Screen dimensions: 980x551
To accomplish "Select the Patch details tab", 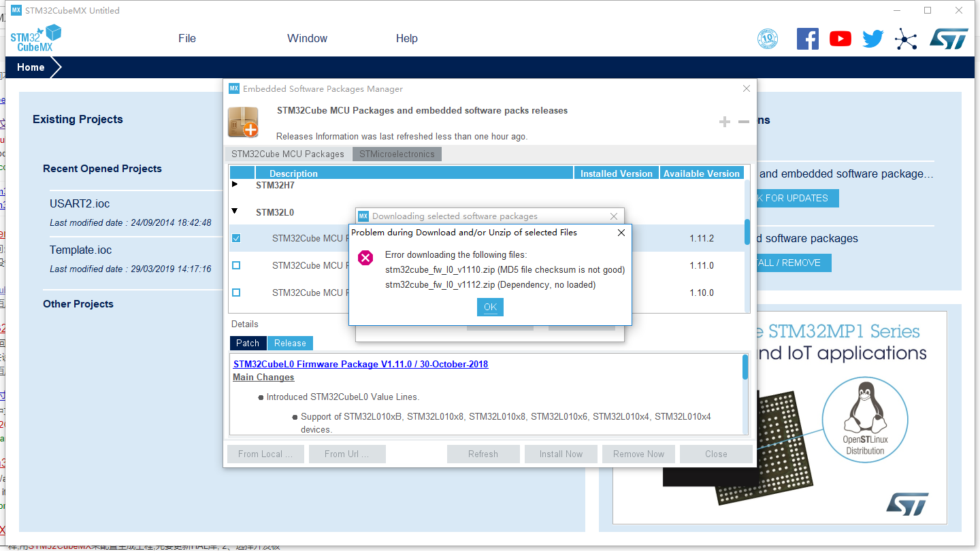I will 248,343.
